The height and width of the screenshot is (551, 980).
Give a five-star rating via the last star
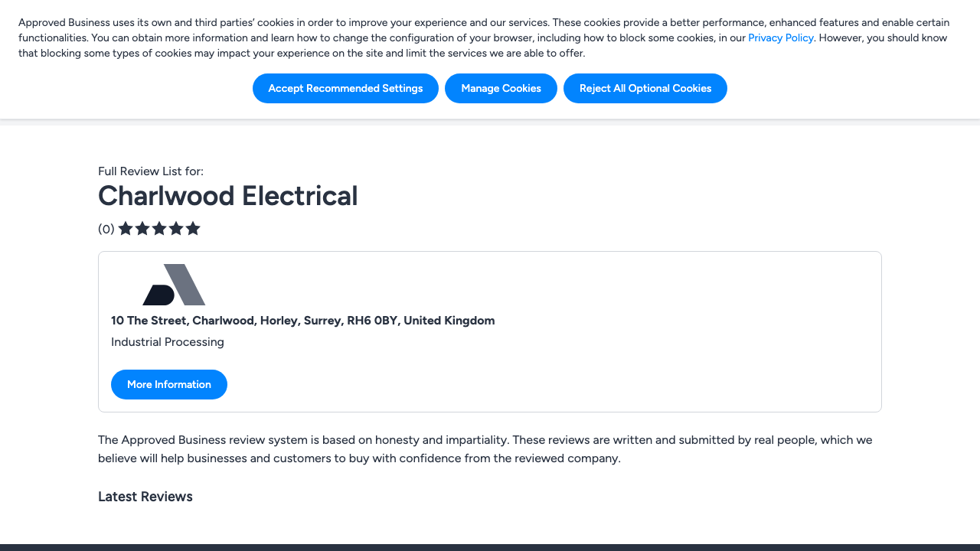[193, 228]
